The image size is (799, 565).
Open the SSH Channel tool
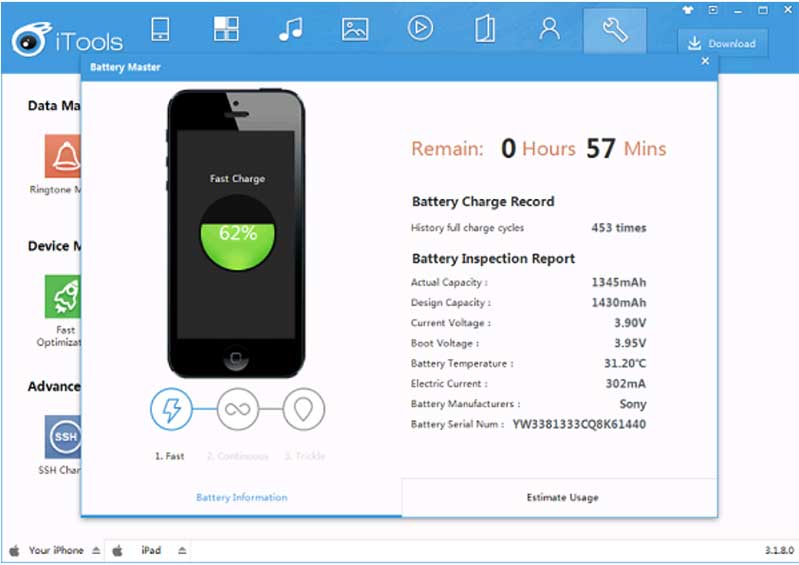coord(62,437)
